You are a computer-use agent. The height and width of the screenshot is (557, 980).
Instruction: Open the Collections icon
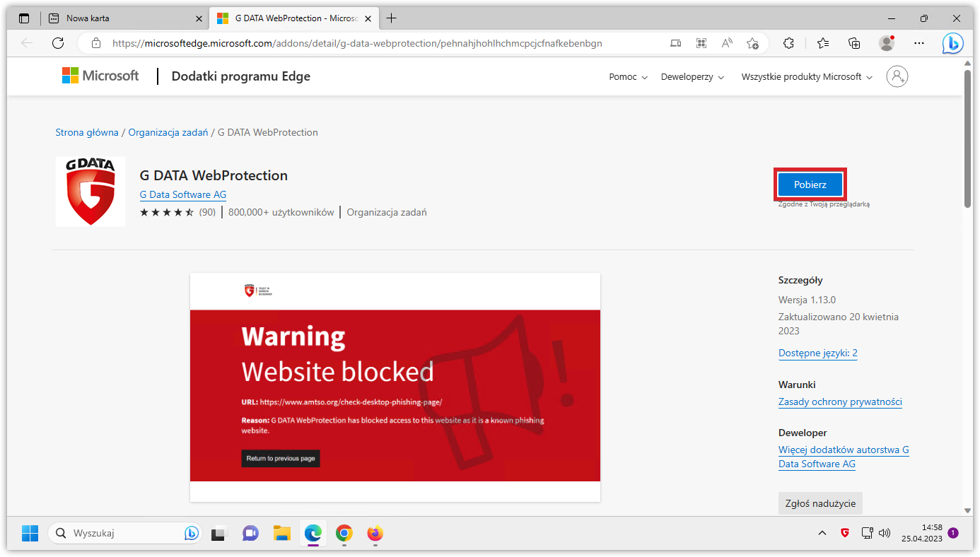pos(854,43)
